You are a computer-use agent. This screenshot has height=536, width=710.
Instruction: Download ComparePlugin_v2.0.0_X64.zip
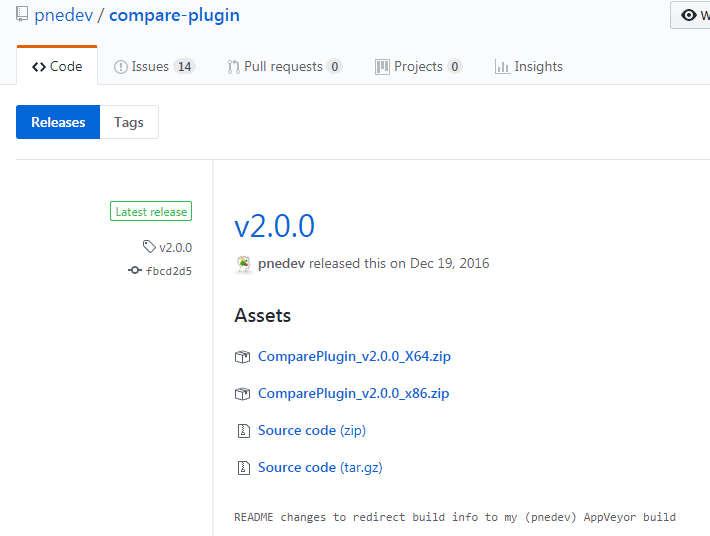[354, 356]
